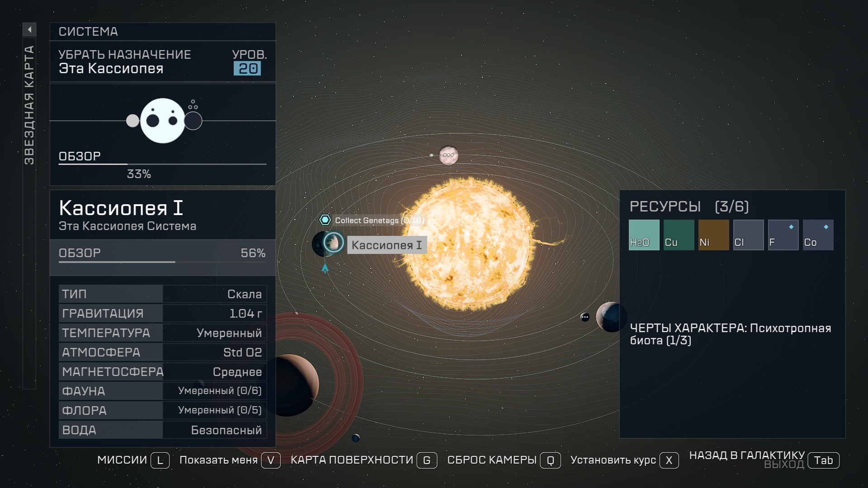Click the H2O resource icon
The width and height of the screenshot is (868, 488).
(x=643, y=234)
